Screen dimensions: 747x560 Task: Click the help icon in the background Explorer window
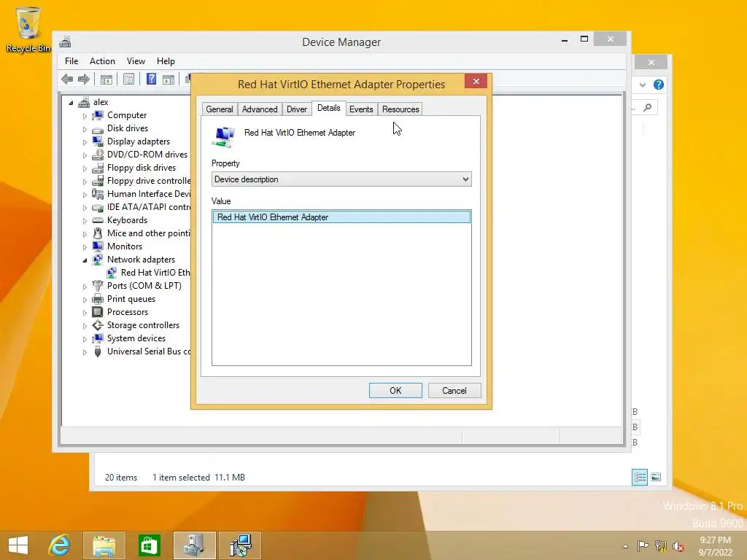click(659, 85)
